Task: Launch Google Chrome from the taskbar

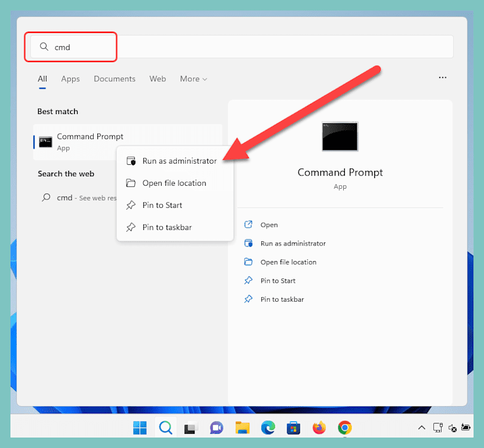Action: [345, 428]
